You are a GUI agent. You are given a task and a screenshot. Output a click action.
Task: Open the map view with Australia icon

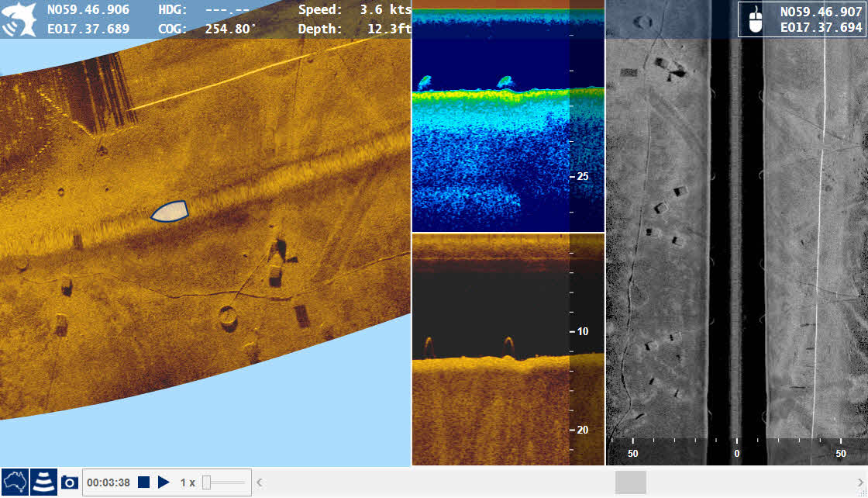15,482
